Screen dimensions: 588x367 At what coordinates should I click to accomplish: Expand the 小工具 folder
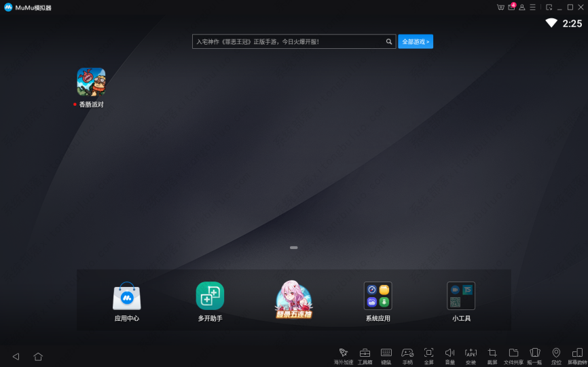(461, 296)
